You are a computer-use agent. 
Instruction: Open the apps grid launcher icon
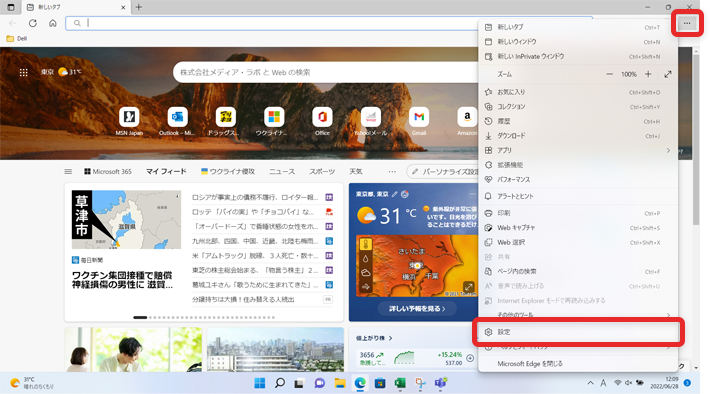click(x=24, y=72)
